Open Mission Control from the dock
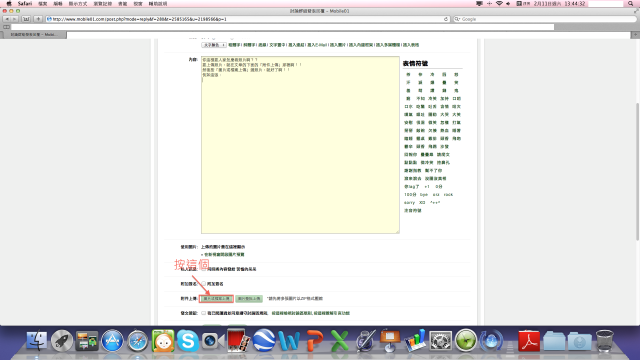Screen dimensions: 640x360 click(87, 341)
